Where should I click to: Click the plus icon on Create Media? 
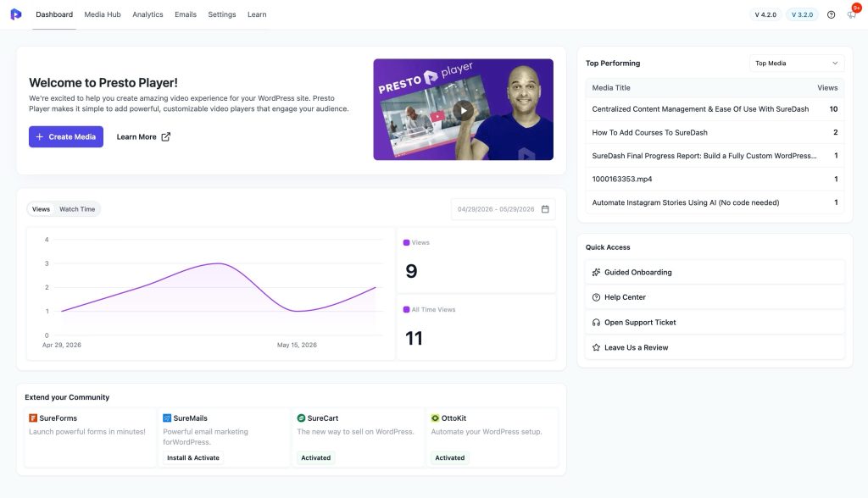[39, 136]
